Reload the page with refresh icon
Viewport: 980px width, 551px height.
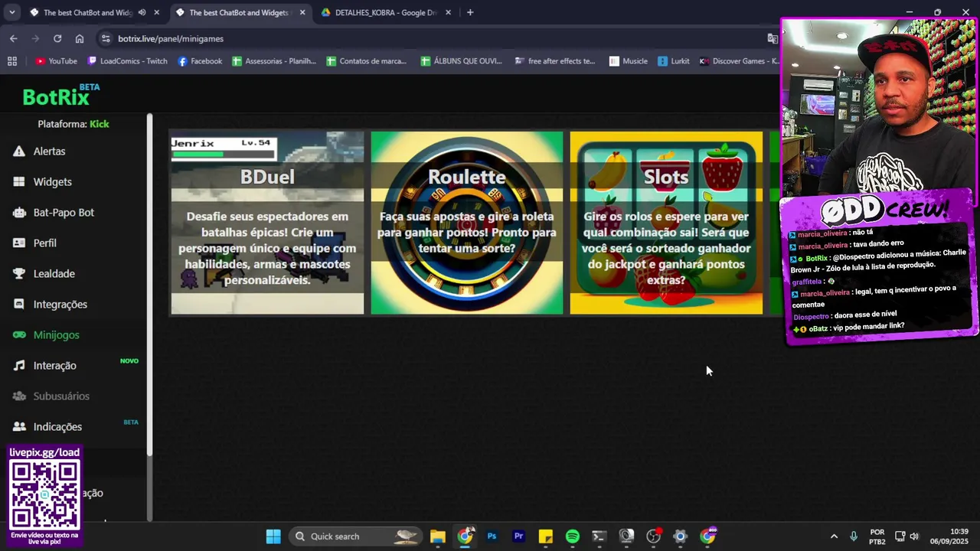point(57,38)
